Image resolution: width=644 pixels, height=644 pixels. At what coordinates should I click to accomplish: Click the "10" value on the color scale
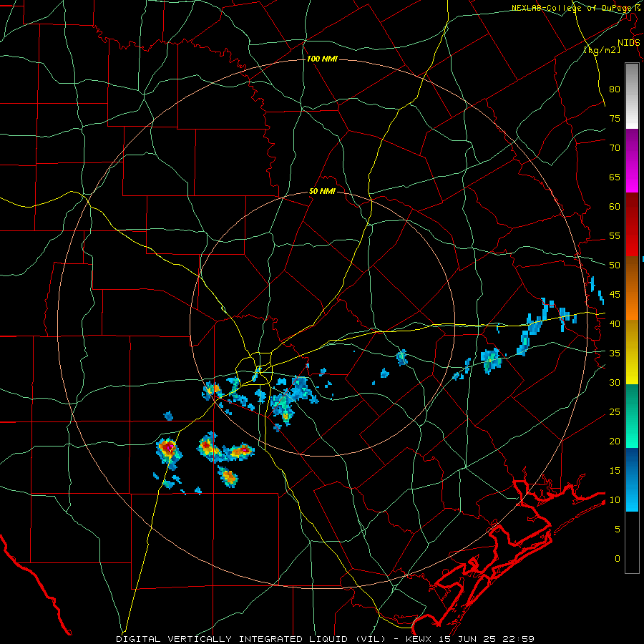[615, 500]
